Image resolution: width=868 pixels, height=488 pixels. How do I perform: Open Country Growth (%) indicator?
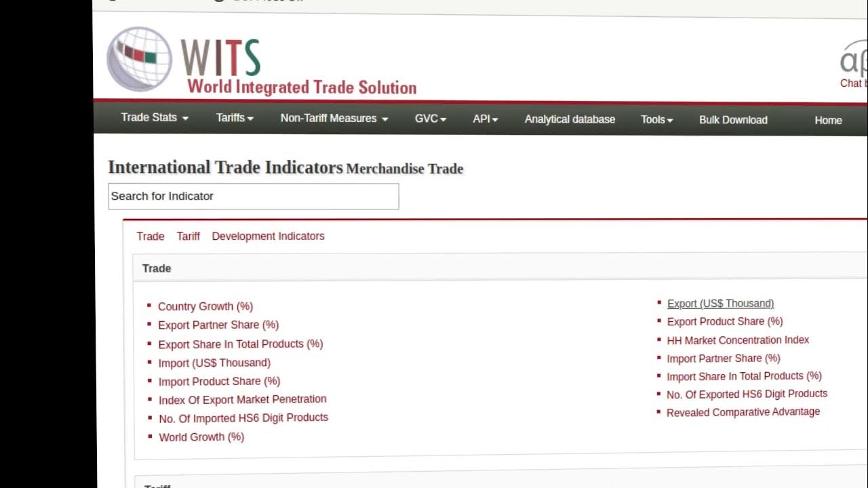pyautogui.click(x=205, y=306)
